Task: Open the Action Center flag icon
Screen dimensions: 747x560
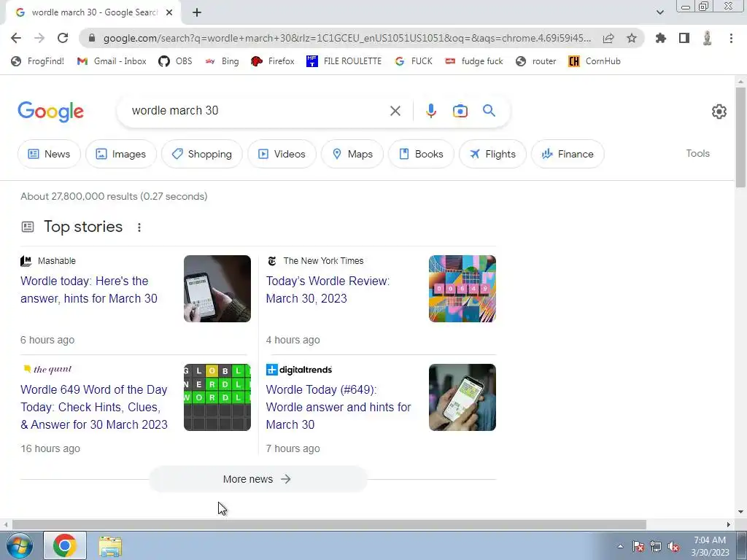Action: tap(638, 547)
